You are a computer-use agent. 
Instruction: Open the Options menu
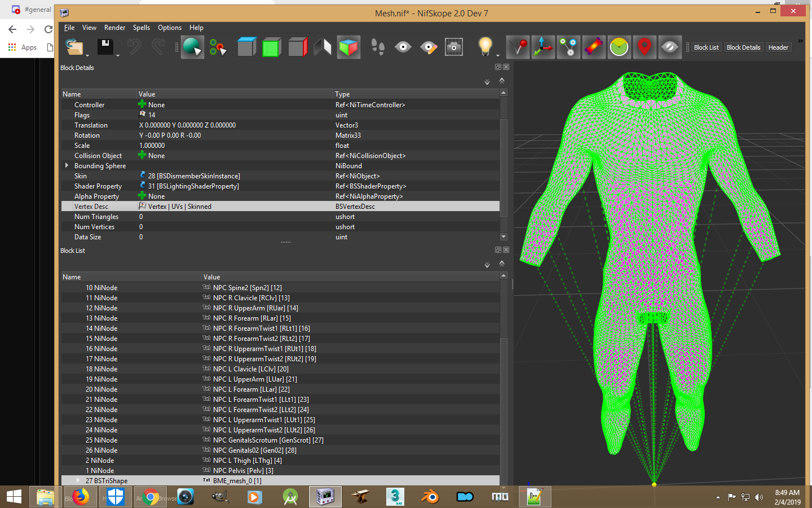170,27
